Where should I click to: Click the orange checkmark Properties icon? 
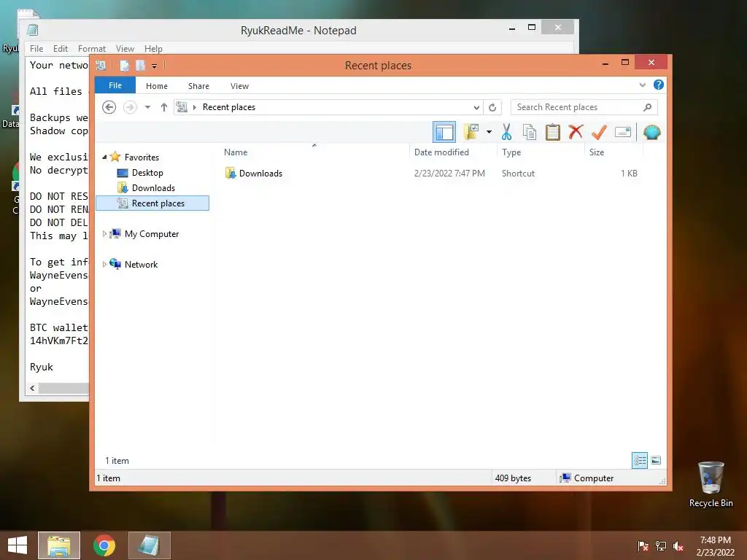pos(599,132)
